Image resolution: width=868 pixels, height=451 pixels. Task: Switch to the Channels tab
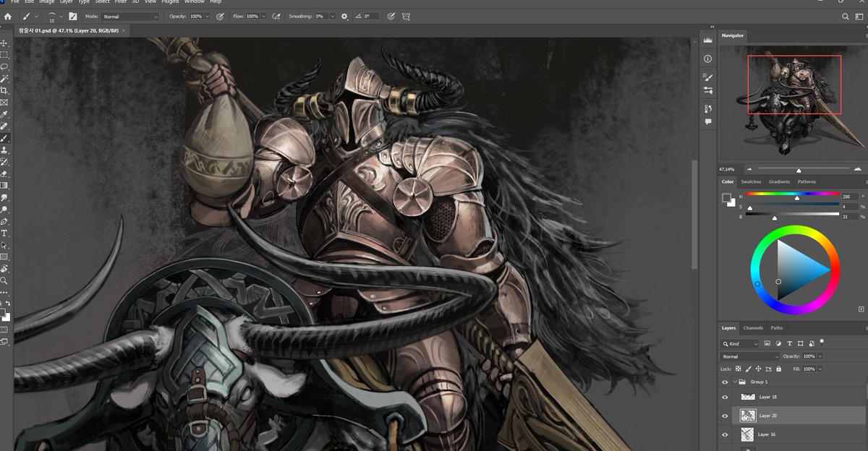click(753, 327)
